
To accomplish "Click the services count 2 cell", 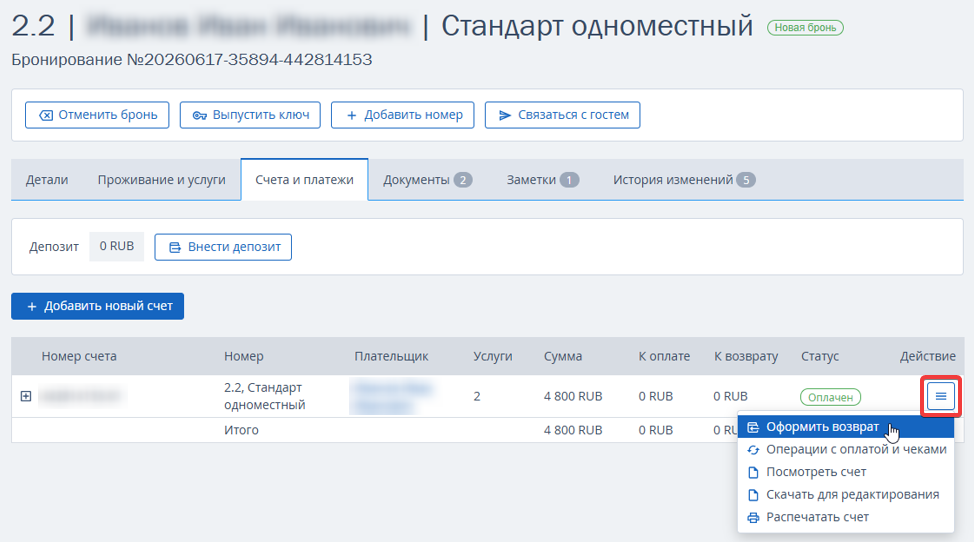I will tap(476, 397).
